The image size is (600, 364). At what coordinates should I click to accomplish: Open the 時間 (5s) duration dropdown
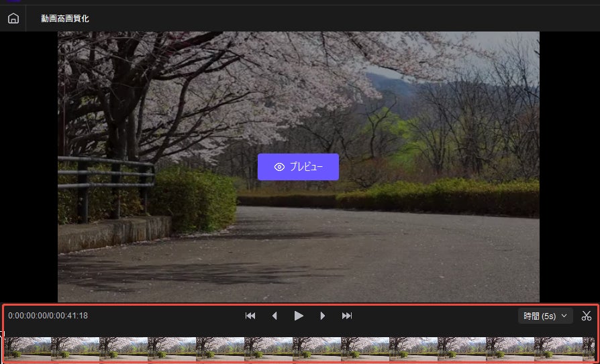(545, 316)
